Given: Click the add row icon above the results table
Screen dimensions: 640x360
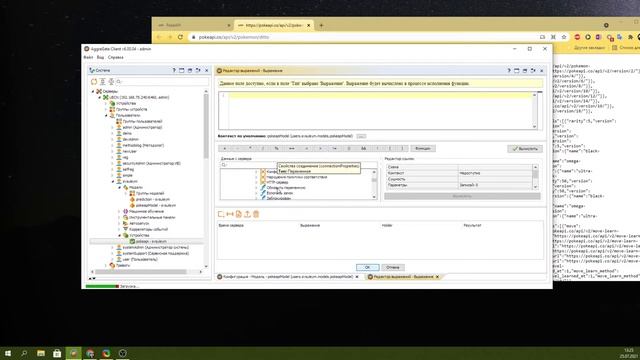Looking at the screenshot, I should coord(221,214).
